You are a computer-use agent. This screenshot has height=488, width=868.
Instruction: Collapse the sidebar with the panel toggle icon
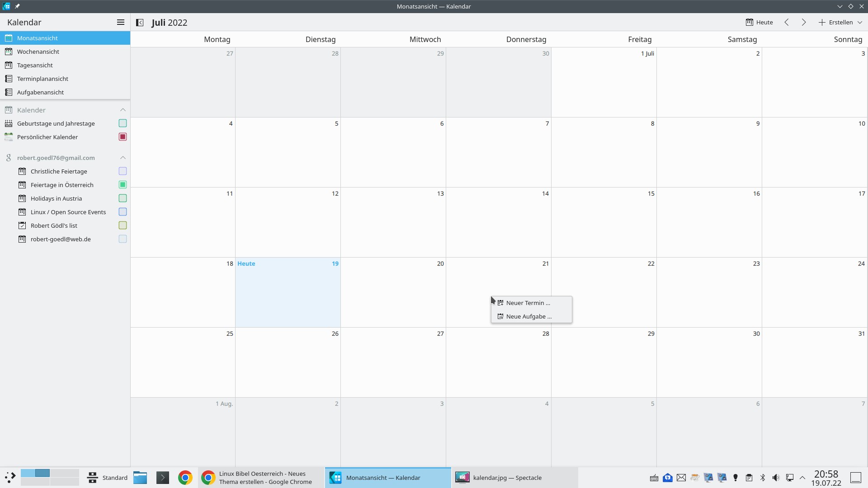[x=140, y=23]
